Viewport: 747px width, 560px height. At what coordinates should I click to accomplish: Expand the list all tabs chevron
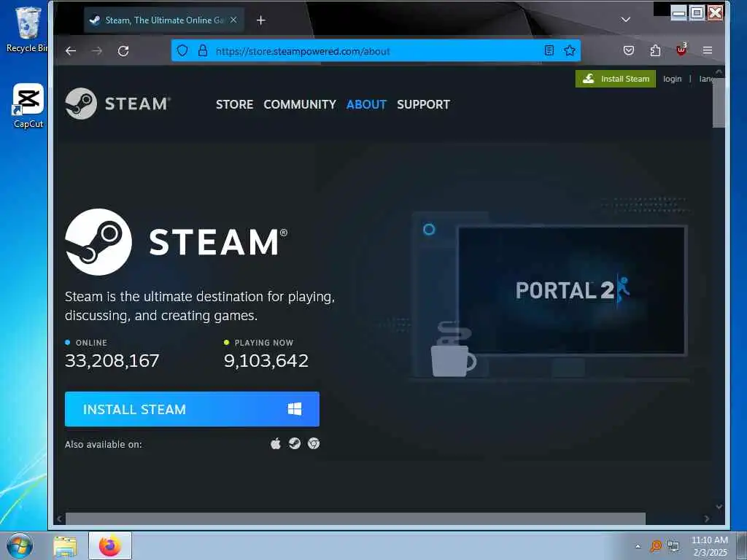tap(625, 20)
